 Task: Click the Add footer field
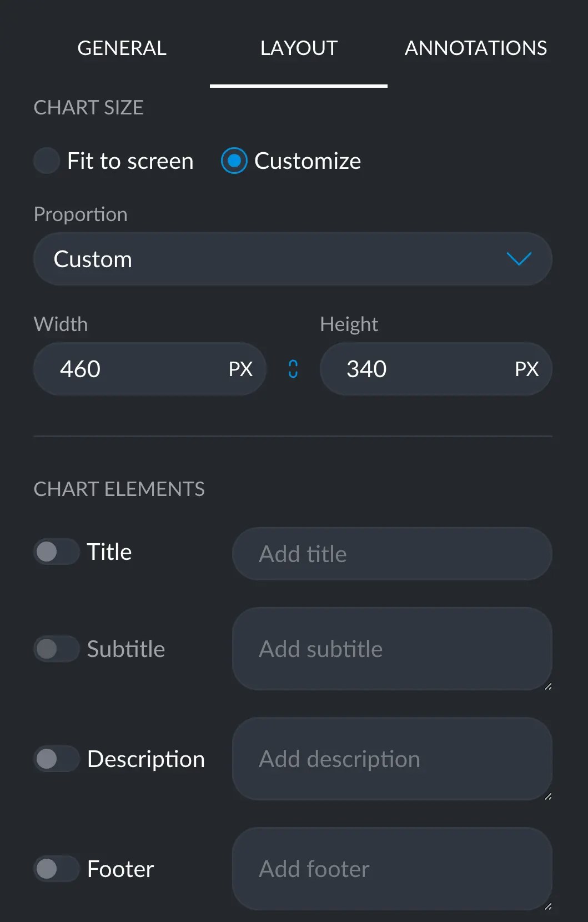(x=393, y=869)
